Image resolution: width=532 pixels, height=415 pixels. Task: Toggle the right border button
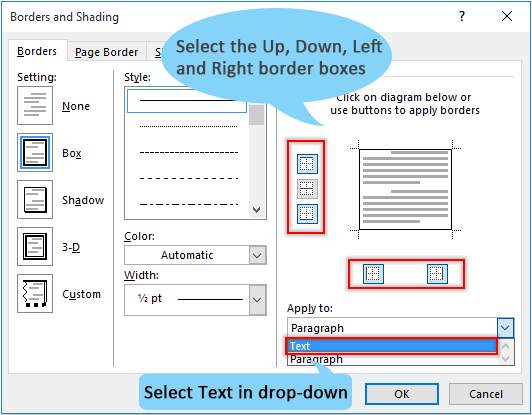pyautogui.click(x=437, y=274)
